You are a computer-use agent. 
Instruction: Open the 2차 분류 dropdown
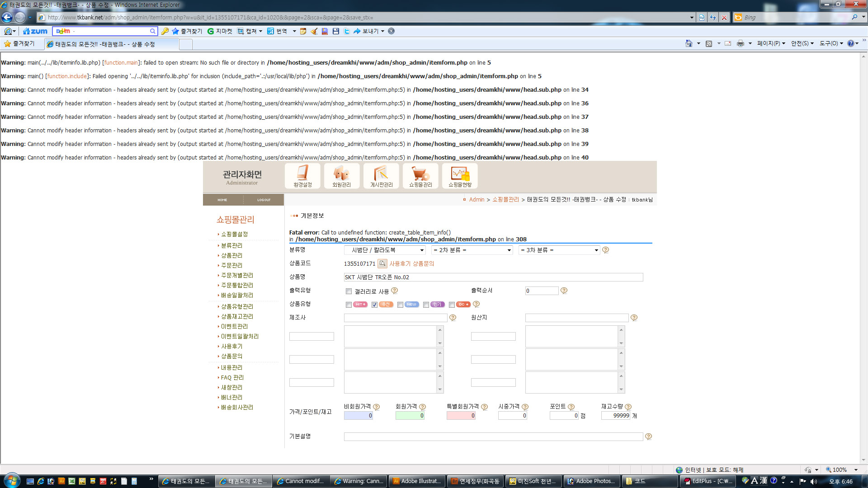[x=472, y=250]
